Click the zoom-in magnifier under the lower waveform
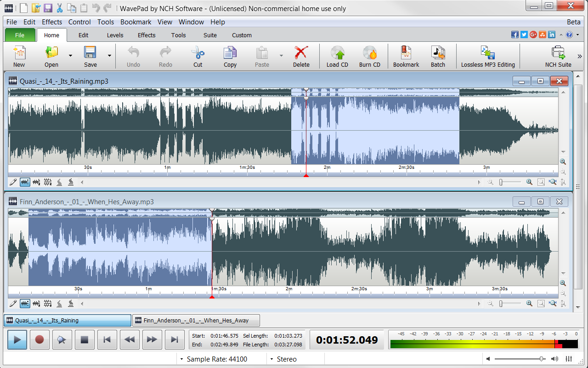Viewport: 588px width, 368px height. coord(529,304)
